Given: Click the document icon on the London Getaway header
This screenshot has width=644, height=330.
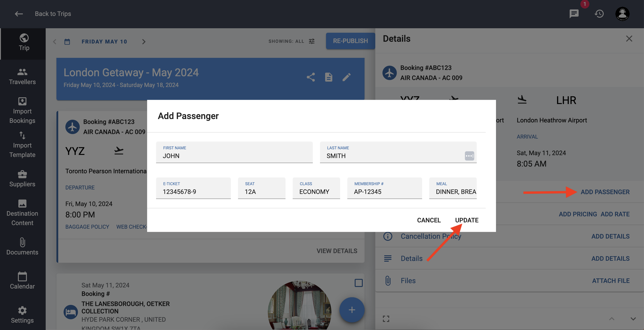Looking at the screenshot, I should pos(328,77).
